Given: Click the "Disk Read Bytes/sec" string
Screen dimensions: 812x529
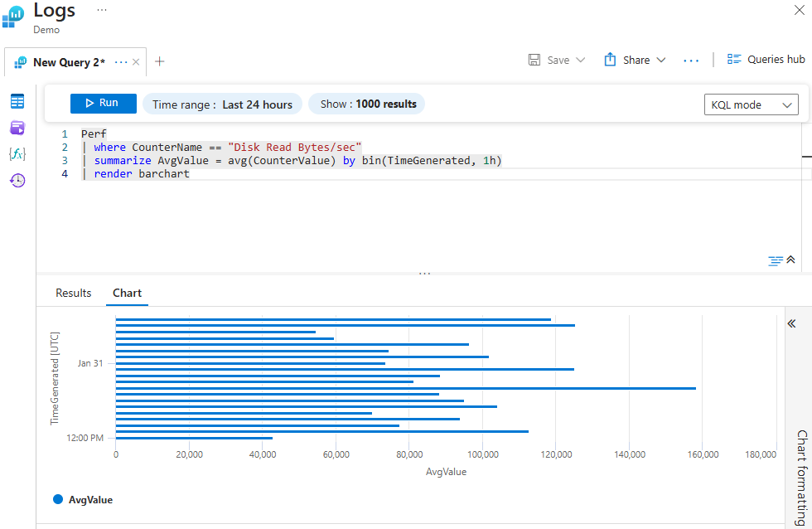Looking at the screenshot, I should coord(295,148).
